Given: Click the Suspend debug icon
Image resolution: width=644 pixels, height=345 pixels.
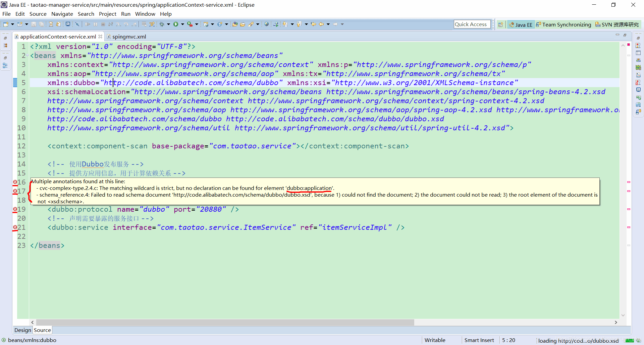Looking at the screenshot, I should [x=95, y=24].
